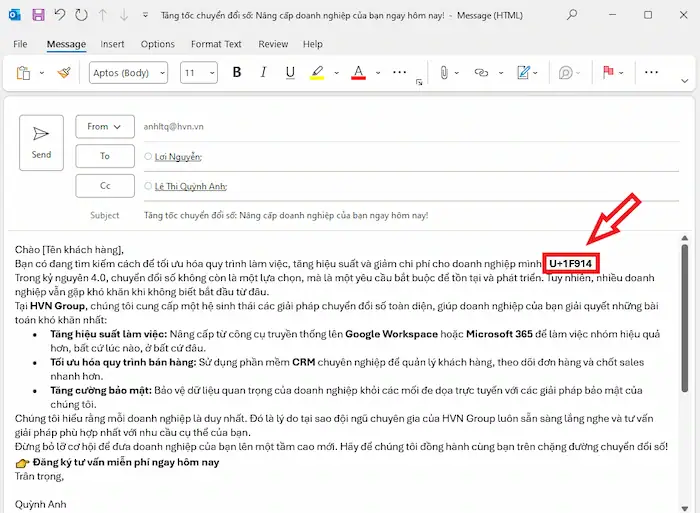Click the Cc button
The width and height of the screenshot is (700, 513).
[x=104, y=185]
